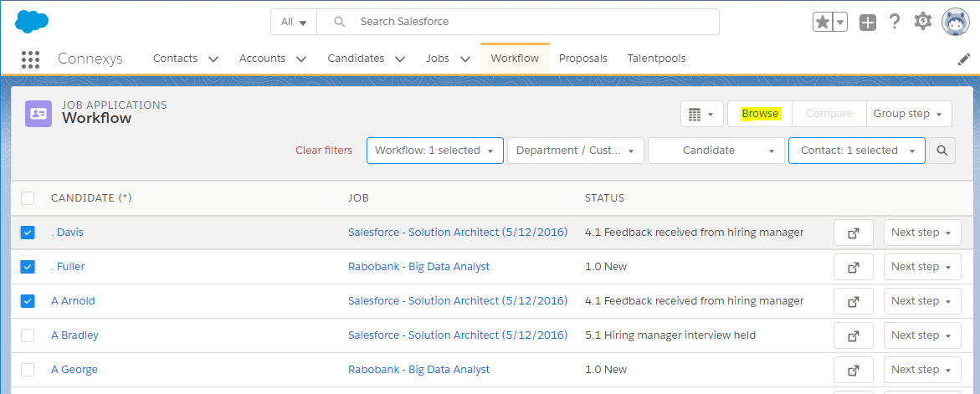Click into the Search Salesforce field
This screenshot has width=980, height=394.
click(x=517, y=22)
